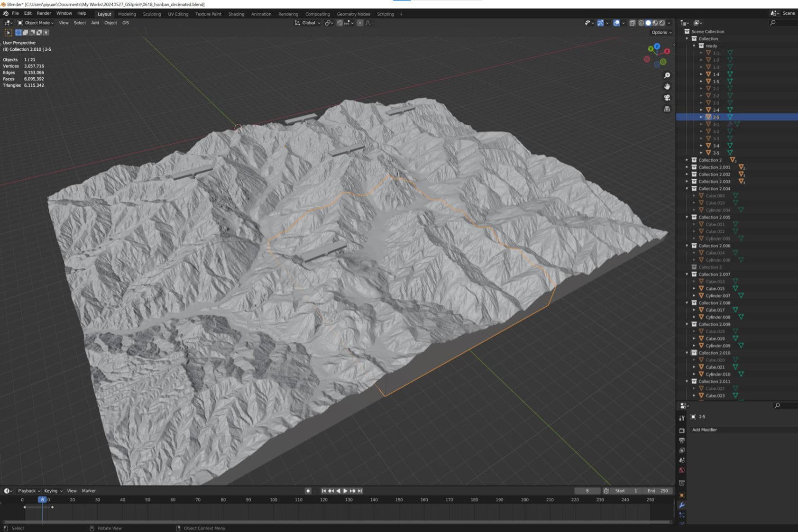Open the Particles properties tab
Image resolution: width=798 pixels, height=532 pixels.
click(682, 515)
